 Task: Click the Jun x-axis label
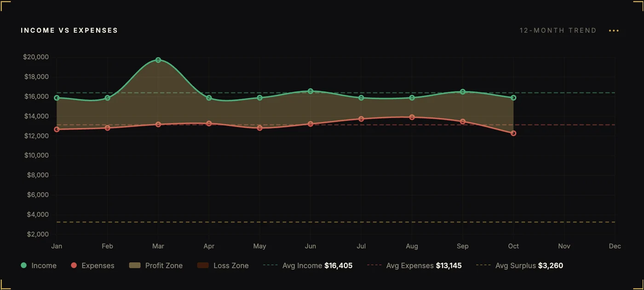pos(310,246)
